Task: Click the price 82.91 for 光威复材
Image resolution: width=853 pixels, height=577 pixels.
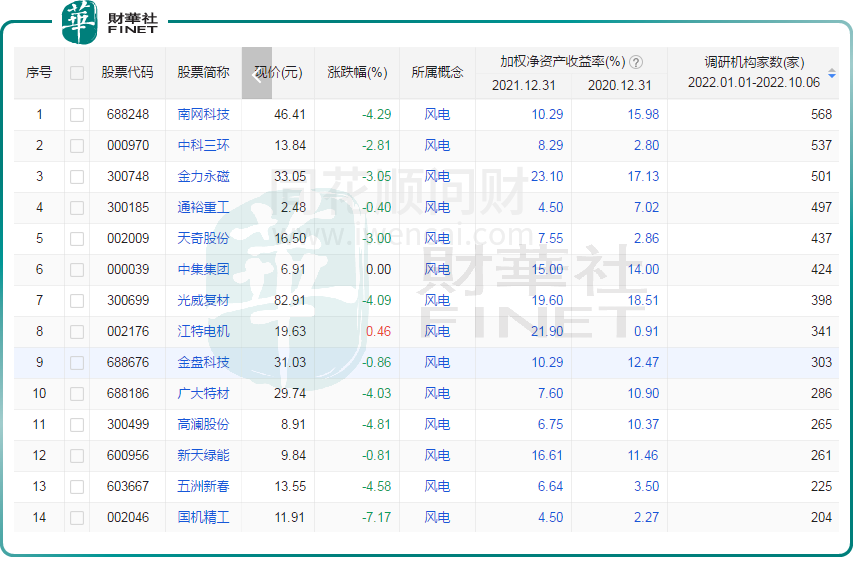Action: pos(290,300)
